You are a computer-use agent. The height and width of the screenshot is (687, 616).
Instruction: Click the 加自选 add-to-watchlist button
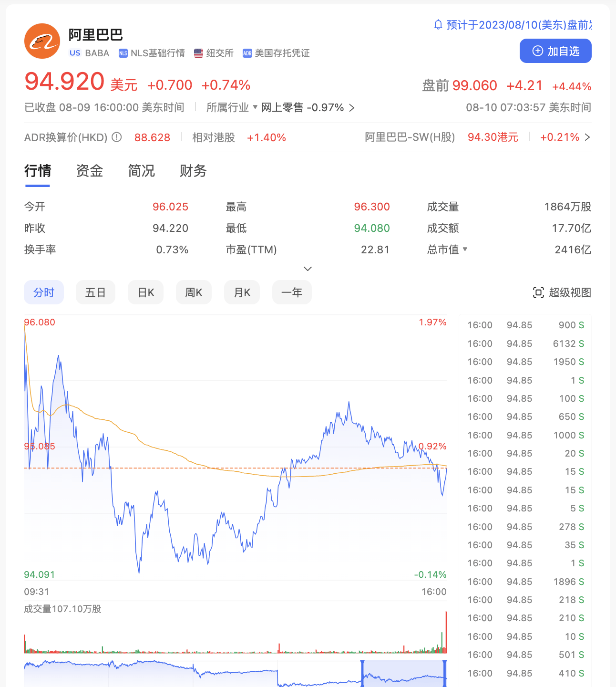(x=555, y=51)
